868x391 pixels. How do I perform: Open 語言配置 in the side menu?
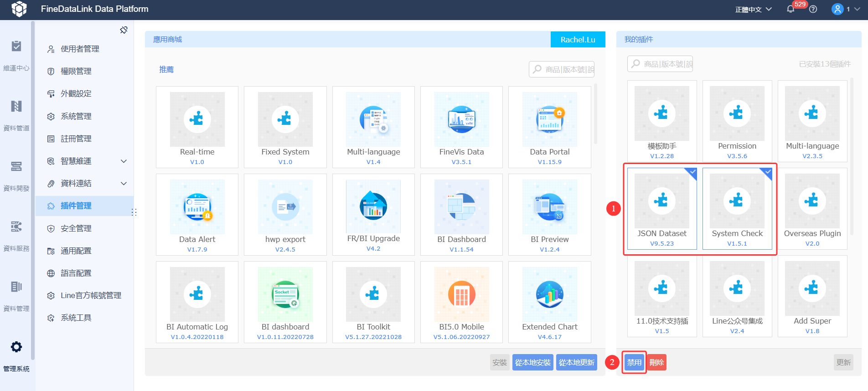point(85,273)
